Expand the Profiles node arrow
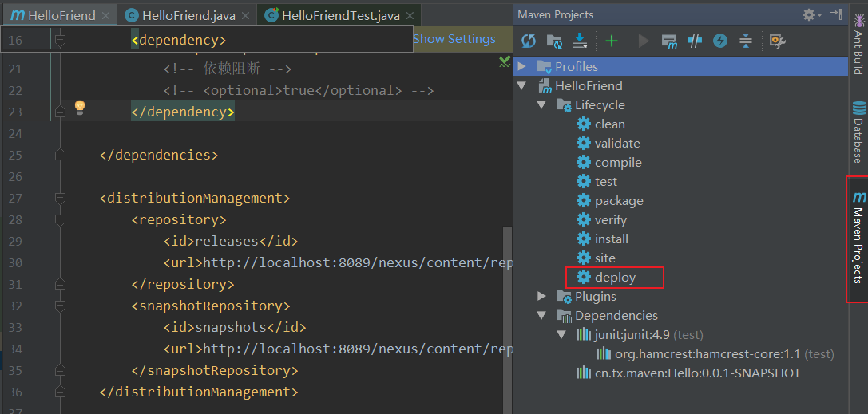The width and height of the screenshot is (868, 414). (x=521, y=66)
